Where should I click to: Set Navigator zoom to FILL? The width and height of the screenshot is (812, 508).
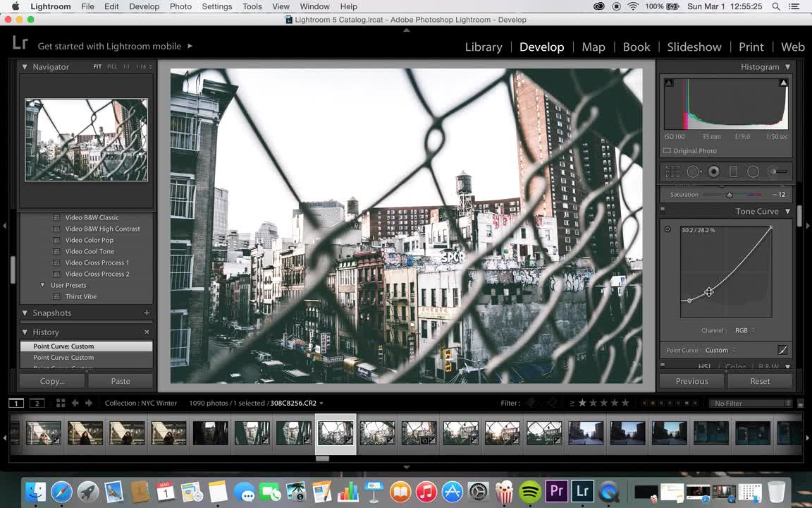(x=112, y=67)
